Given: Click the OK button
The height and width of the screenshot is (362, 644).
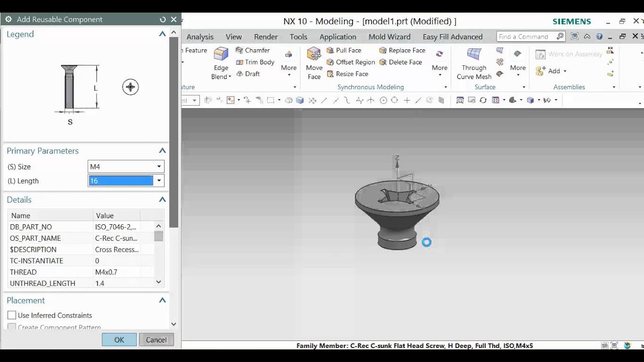Looking at the screenshot, I should click(x=119, y=340).
